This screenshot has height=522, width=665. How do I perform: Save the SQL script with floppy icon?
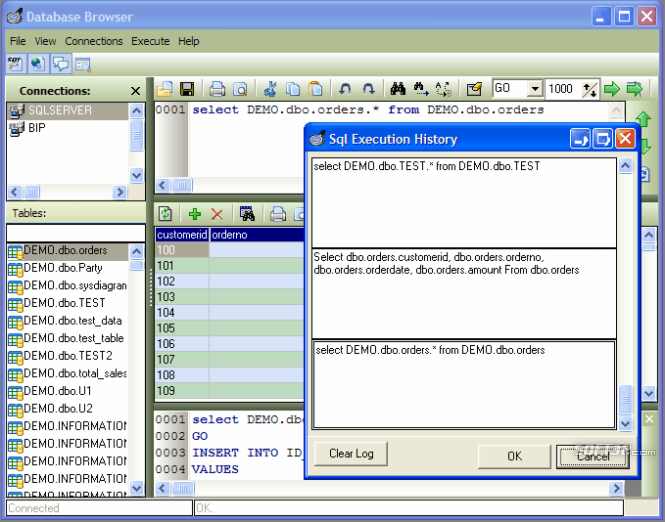click(x=187, y=89)
